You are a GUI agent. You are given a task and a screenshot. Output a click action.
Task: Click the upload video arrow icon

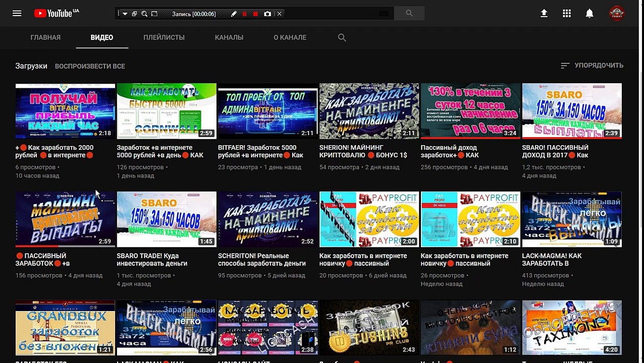[544, 14]
